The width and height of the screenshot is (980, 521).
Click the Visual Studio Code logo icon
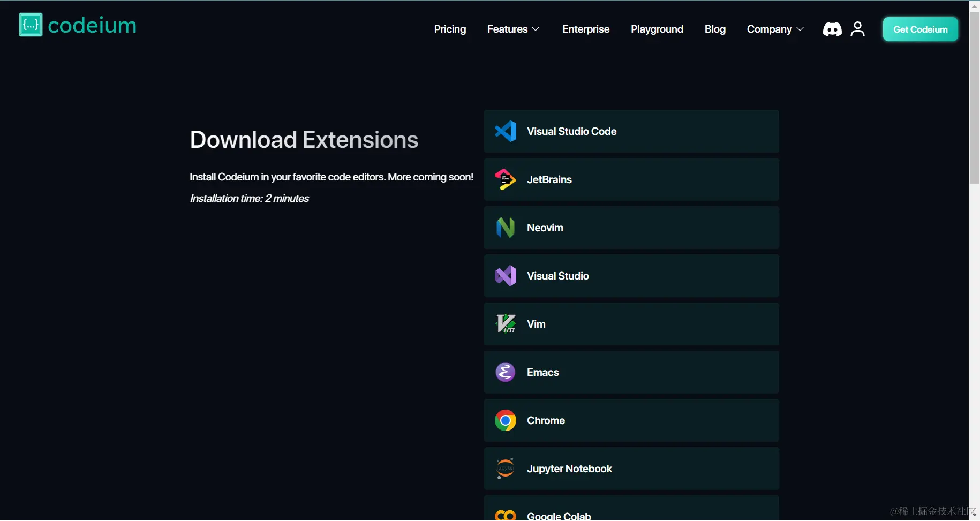tap(506, 131)
